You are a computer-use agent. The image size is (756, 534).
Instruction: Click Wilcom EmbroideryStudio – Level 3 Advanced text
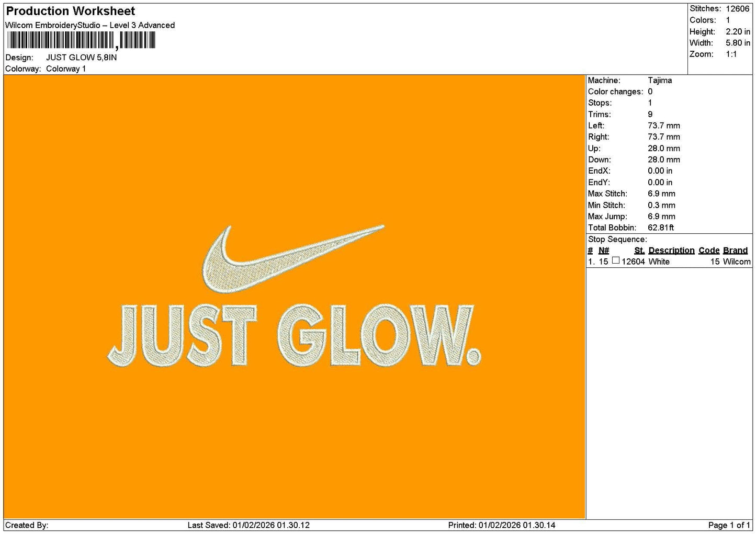[90, 25]
